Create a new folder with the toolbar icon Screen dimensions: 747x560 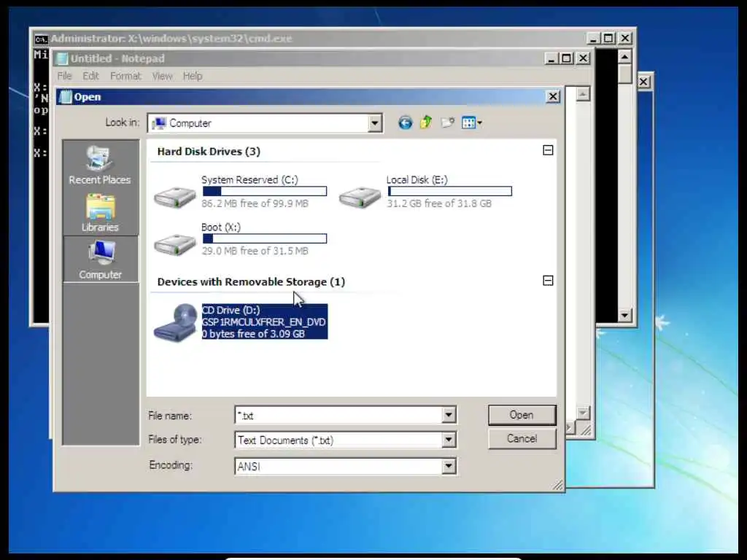pyautogui.click(x=447, y=122)
